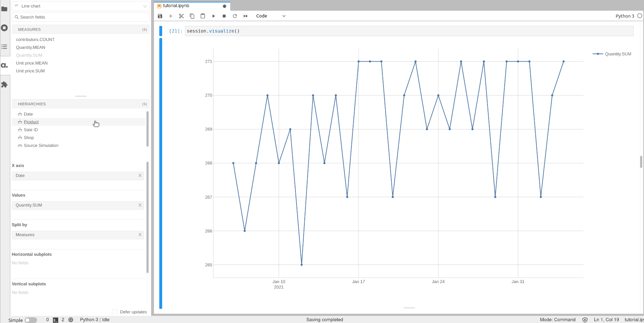
Task: Click the widget resize handle below chart
Action: (409, 308)
